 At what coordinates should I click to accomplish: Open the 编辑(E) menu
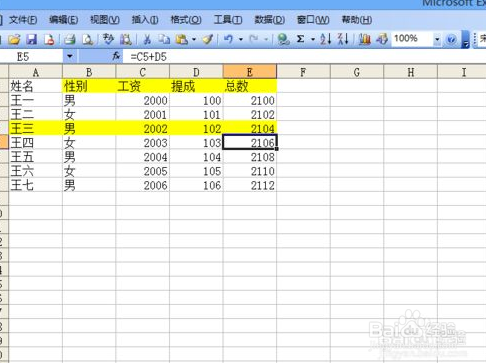[x=64, y=20]
